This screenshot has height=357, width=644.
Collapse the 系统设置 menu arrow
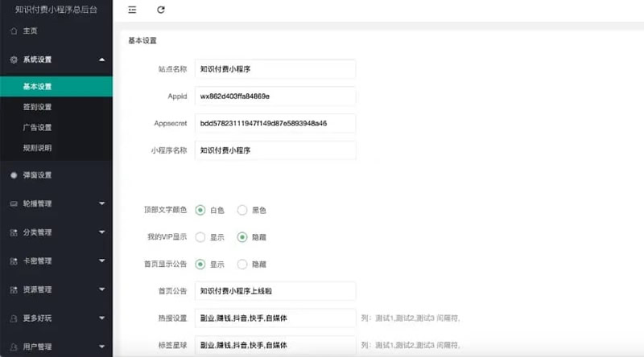point(101,59)
